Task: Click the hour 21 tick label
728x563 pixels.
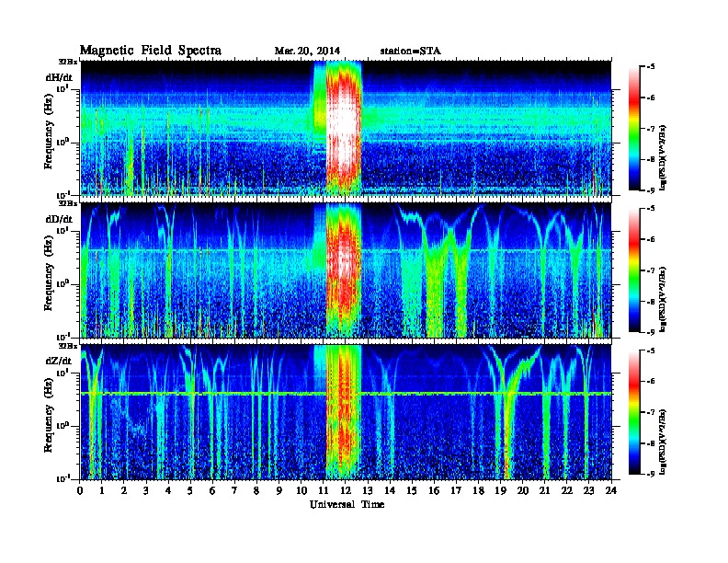Action: tap(544, 491)
